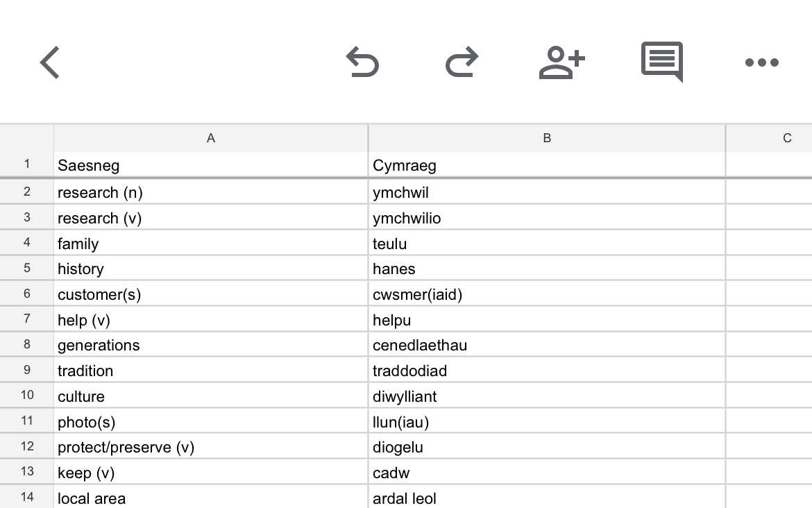812x508 pixels.
Task: Select row 12 header
Action: [27, 446]
